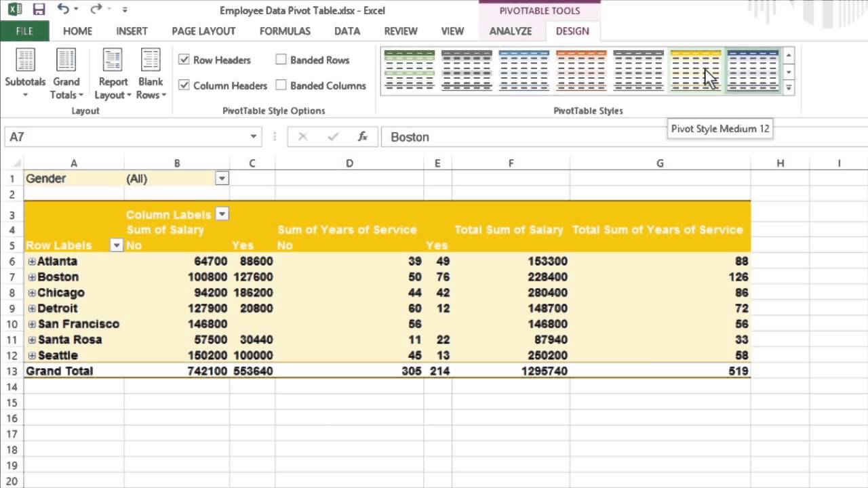Apply the dark gray pivot style thumbnail

(467, 70)
